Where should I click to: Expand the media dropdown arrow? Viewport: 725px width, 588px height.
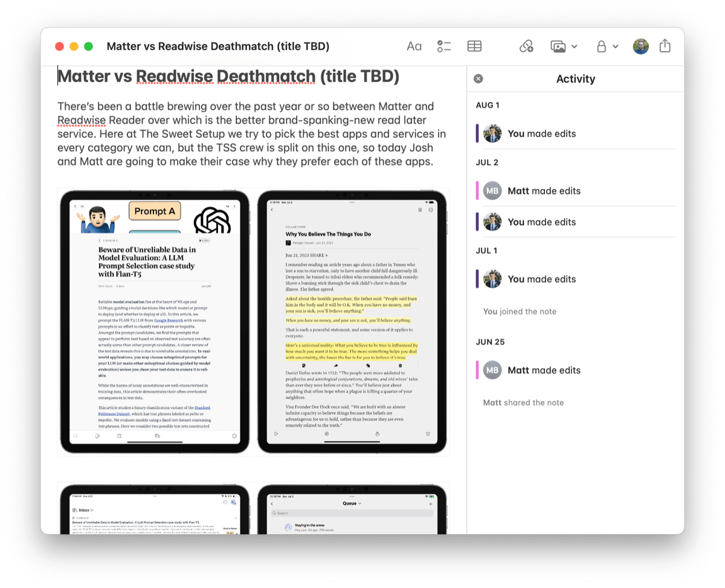point(574,47)
